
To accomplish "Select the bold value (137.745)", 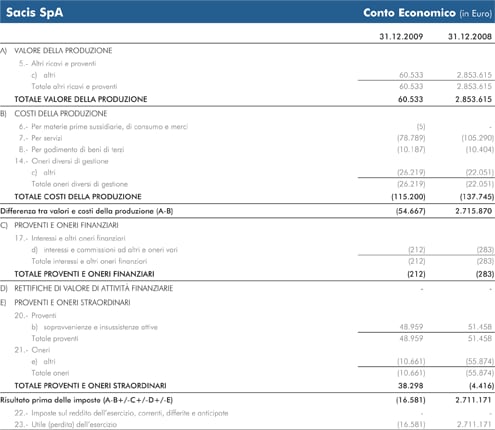I will point(477,197).
